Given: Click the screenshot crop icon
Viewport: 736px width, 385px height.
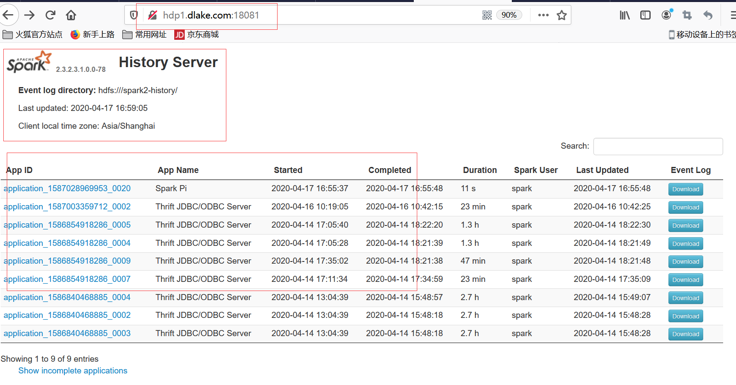Looking at the screenshot, I should tap(687, 15).
